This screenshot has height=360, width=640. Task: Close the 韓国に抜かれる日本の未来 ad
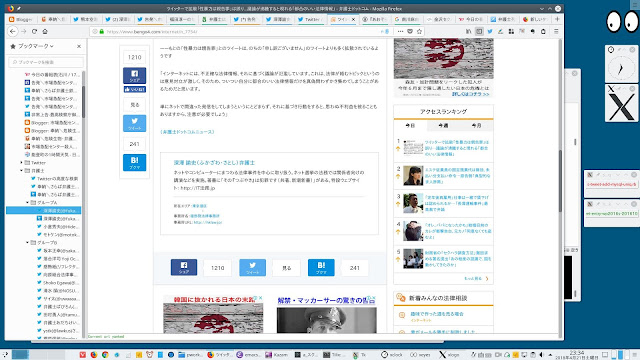point(260,298)
